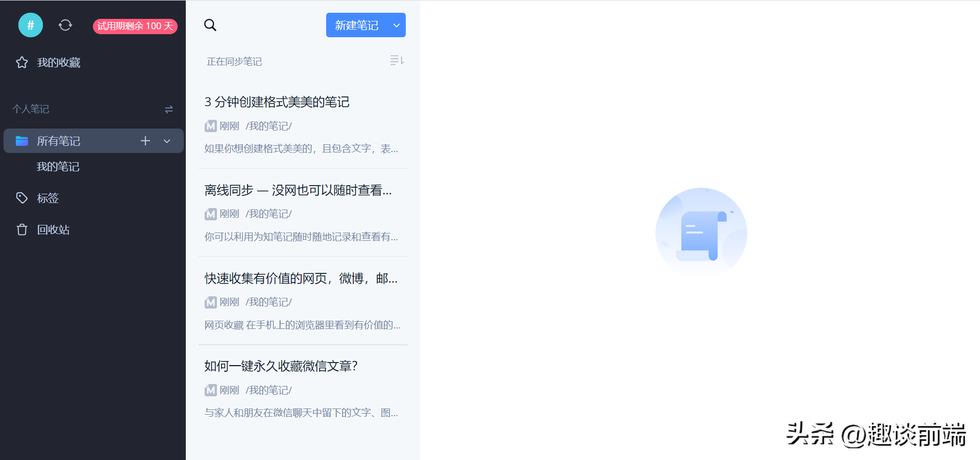Click the 新建笔记 button

357,25
